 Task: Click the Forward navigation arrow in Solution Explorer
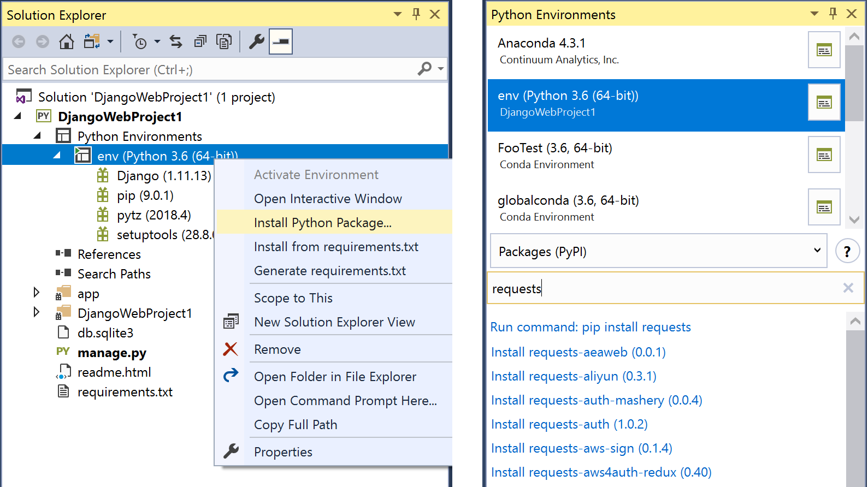(x=43, y=41)
